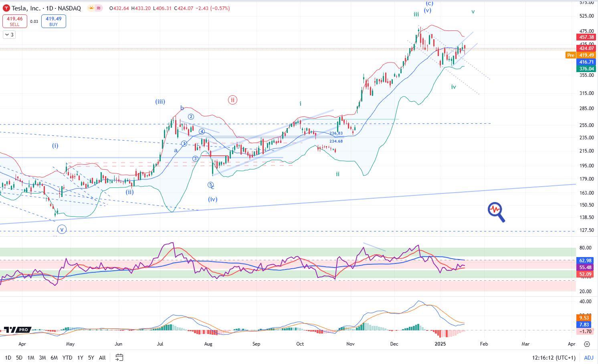Select the 236.83 price annotation text
The height and width of the screenshot is (364, 598).
[336, 133]
